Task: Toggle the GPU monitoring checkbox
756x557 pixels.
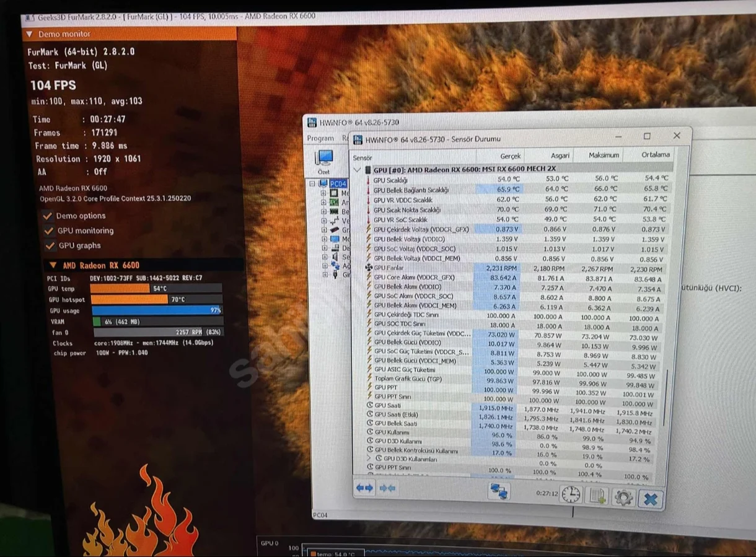Action: coord(48,230)
